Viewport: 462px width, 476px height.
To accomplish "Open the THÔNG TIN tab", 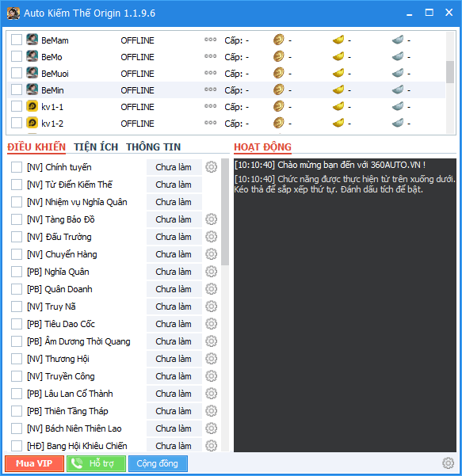I will [x=154, y=147].
